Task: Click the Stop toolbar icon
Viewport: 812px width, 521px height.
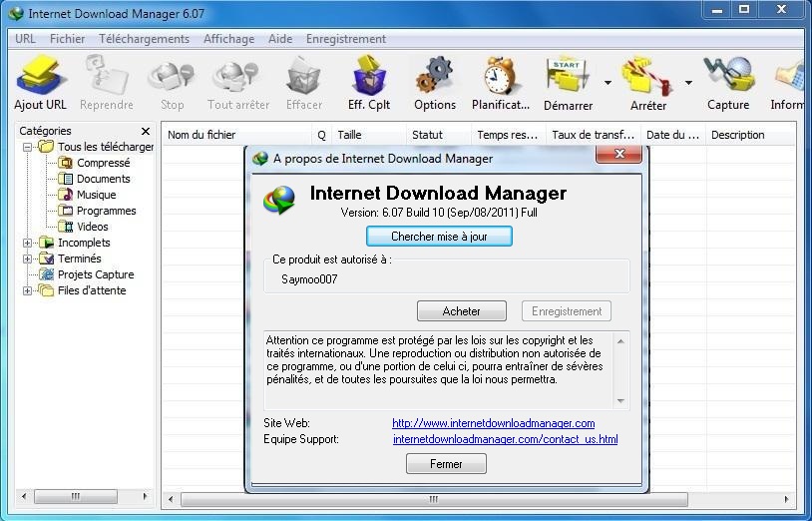Action: coord(172,76)
